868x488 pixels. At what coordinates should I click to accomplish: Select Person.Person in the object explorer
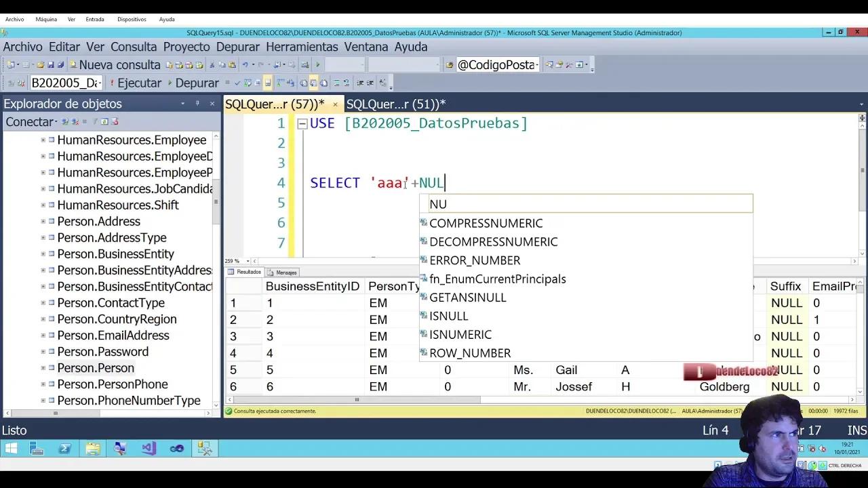(96, 368)
